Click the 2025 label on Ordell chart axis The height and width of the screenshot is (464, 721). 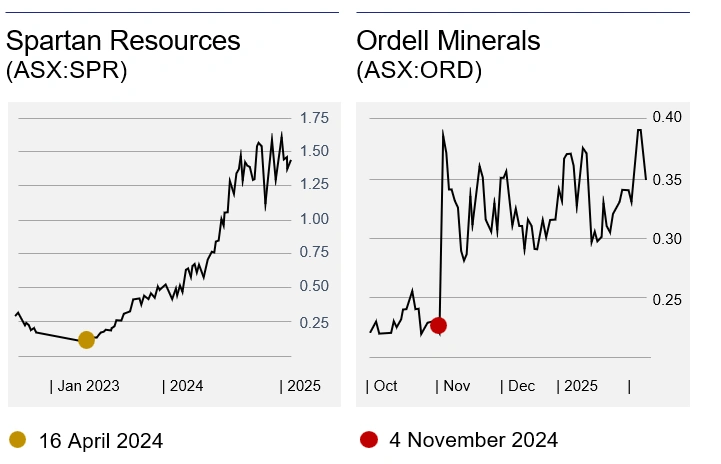point(580,385)
